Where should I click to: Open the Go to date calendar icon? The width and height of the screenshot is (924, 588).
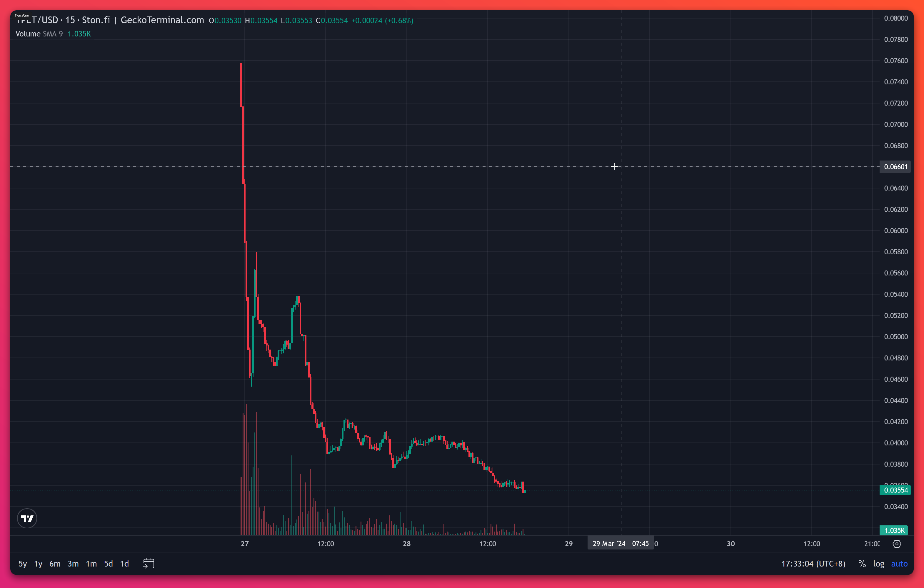tap(149, 563)
